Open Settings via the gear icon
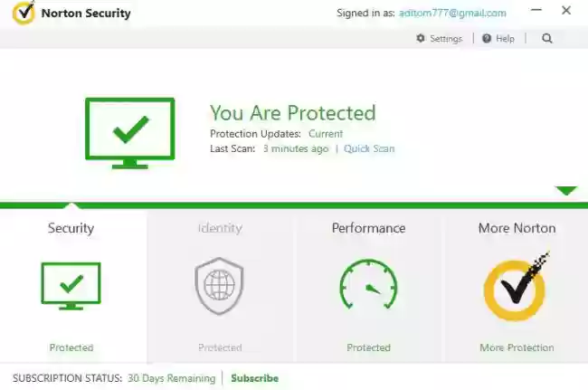588x390 pixels. click(421, 38)
